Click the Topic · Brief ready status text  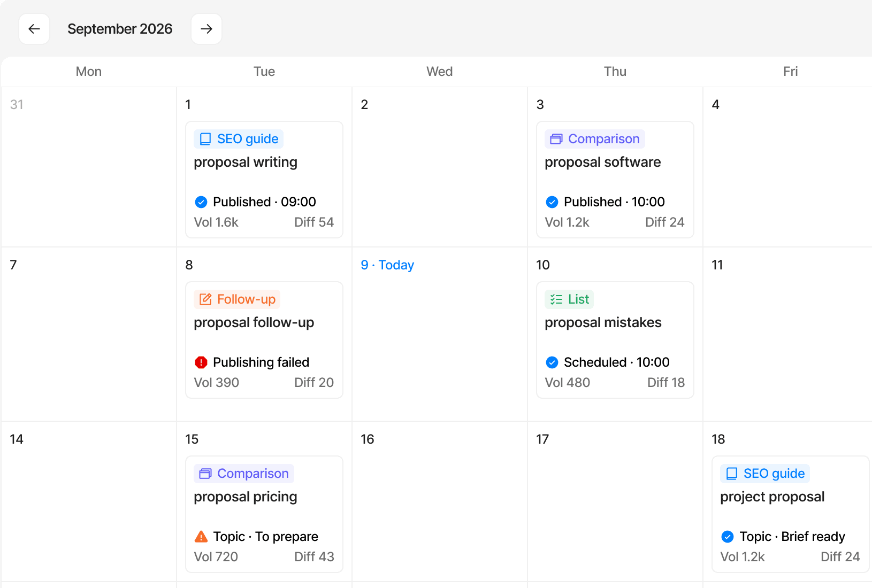point(792,537)
